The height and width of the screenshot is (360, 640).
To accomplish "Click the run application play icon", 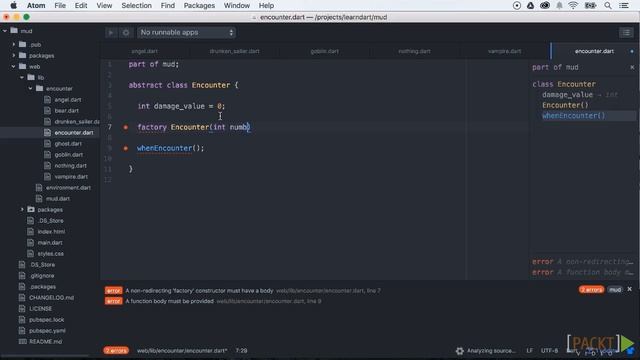I will coord(111,33).
